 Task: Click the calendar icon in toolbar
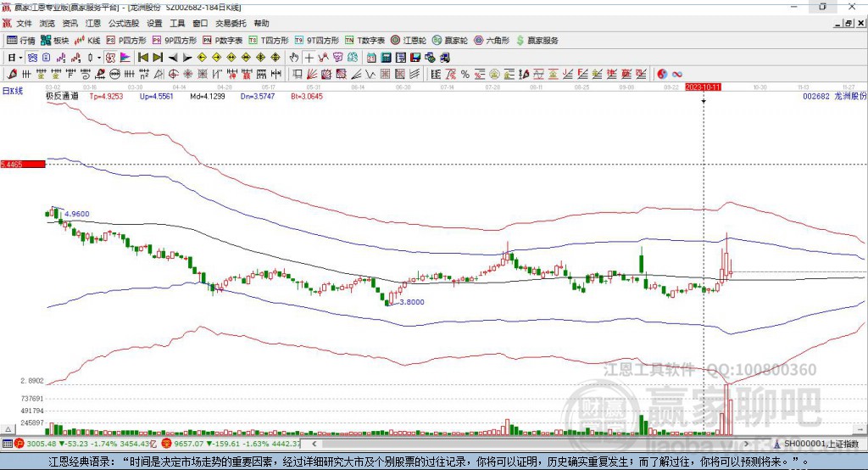[x=371, y=58]
